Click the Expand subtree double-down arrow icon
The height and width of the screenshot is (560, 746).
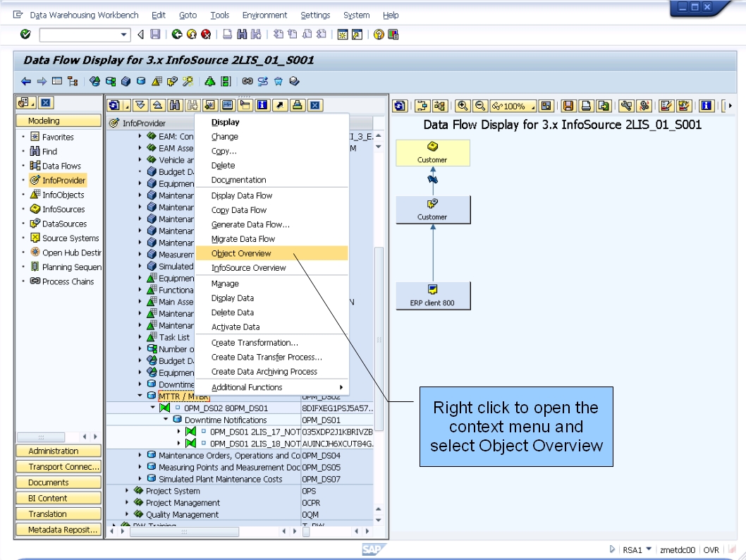pos(140,105)
